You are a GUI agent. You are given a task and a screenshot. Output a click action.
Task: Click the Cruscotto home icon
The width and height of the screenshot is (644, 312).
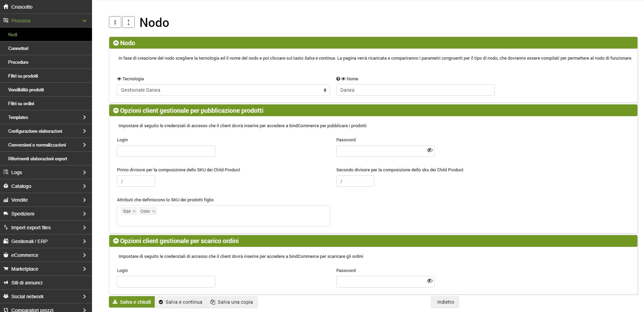coord(6,7)
